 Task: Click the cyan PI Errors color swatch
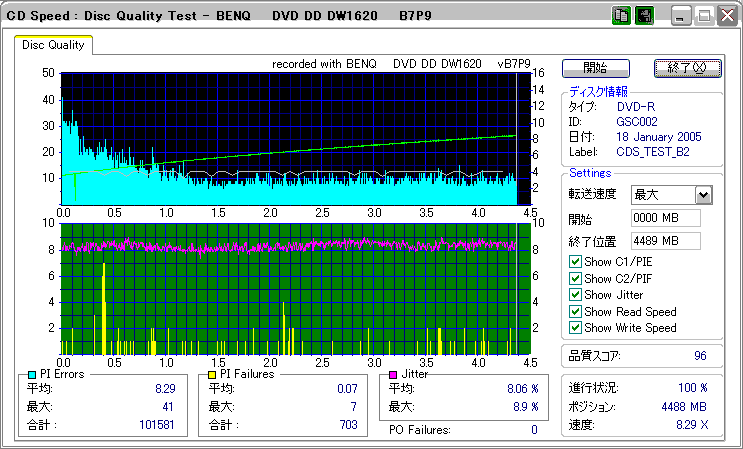point(32,375)
